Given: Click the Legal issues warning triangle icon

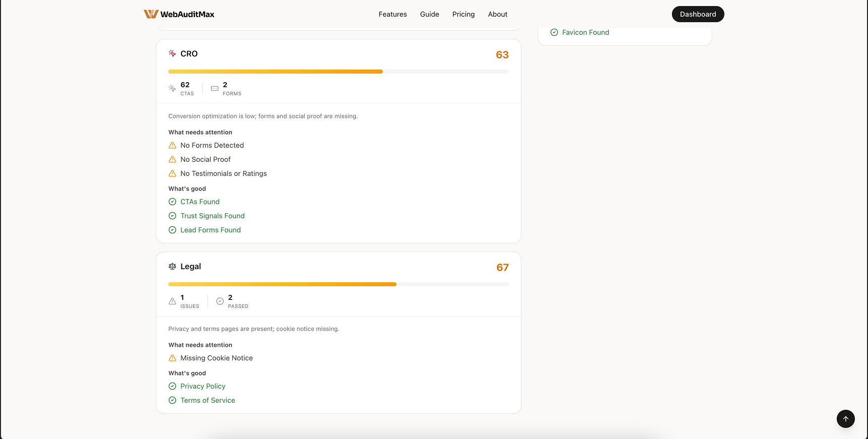Looking at the screenshot, I should point(172,301).
